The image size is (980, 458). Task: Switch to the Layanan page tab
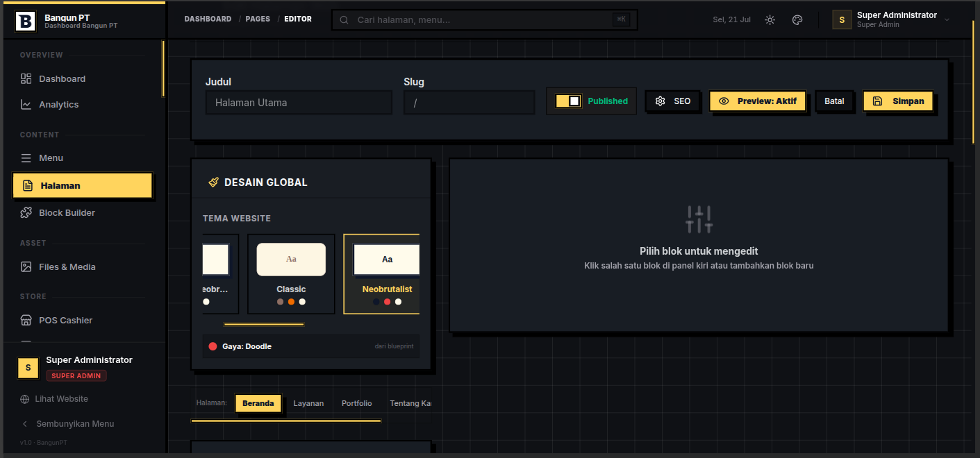[x=308, y=403]
